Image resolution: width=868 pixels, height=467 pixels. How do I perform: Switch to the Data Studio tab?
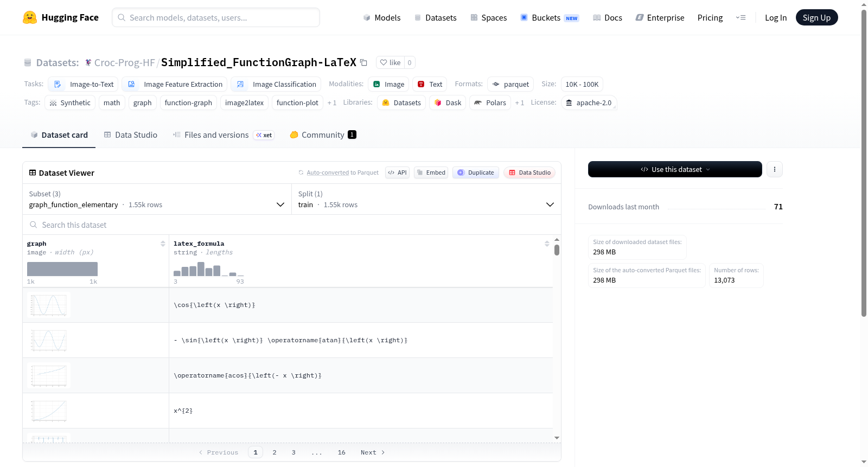coord(130,135)
